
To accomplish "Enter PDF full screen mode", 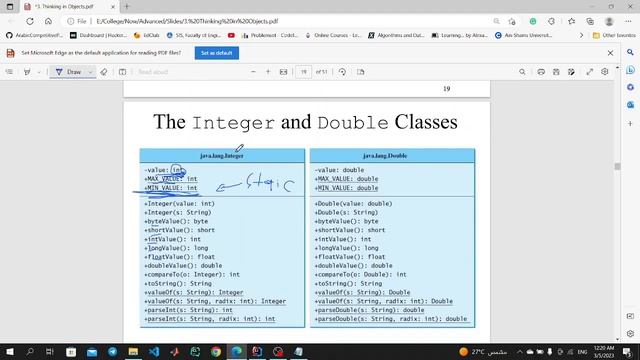I will pos(589,72).
